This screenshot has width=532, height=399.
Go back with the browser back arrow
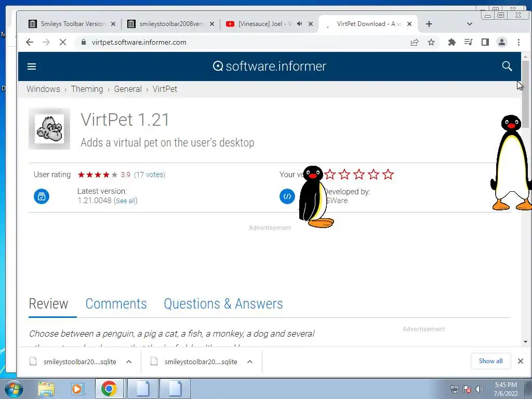click(x=30, y=42)
